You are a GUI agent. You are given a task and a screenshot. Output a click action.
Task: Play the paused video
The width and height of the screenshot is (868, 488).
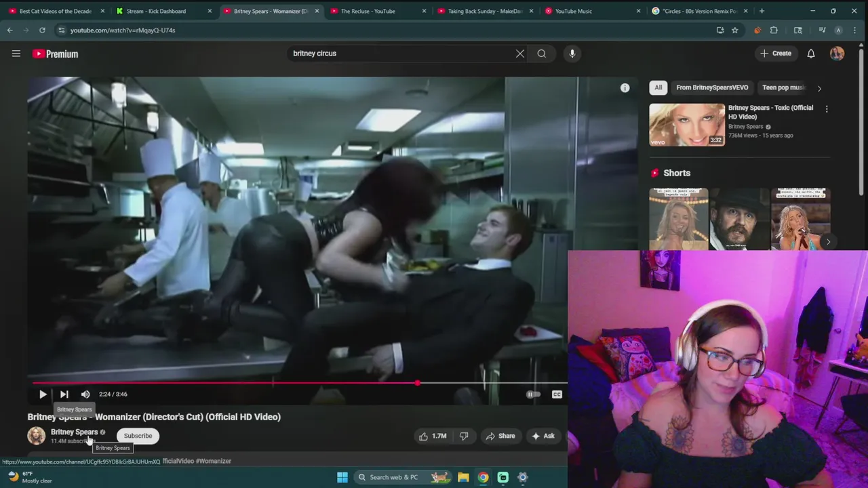[43, 394]
